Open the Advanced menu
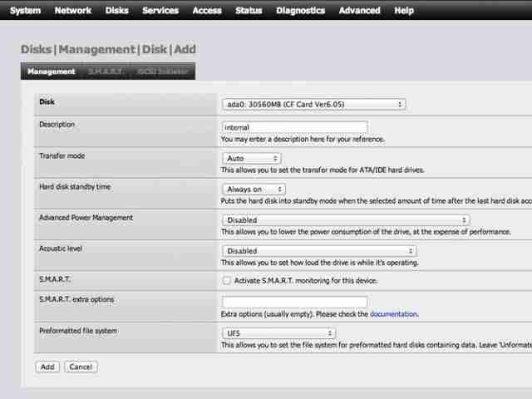This screenshot has height=399, width=532. pyautogui.click(x=360, y=11)
